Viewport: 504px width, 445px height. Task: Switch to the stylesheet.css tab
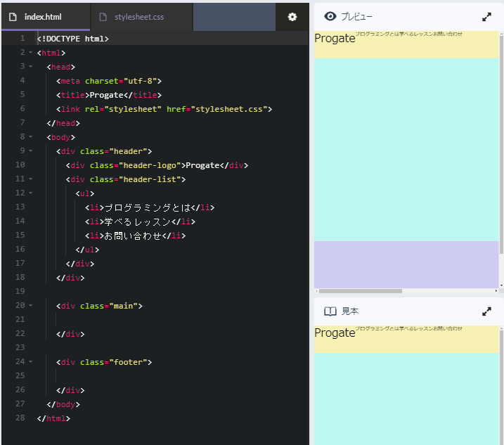[142, 17]
